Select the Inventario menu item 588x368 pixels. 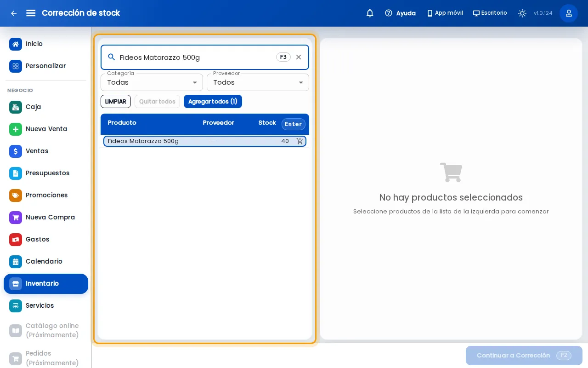pos(46,284)
